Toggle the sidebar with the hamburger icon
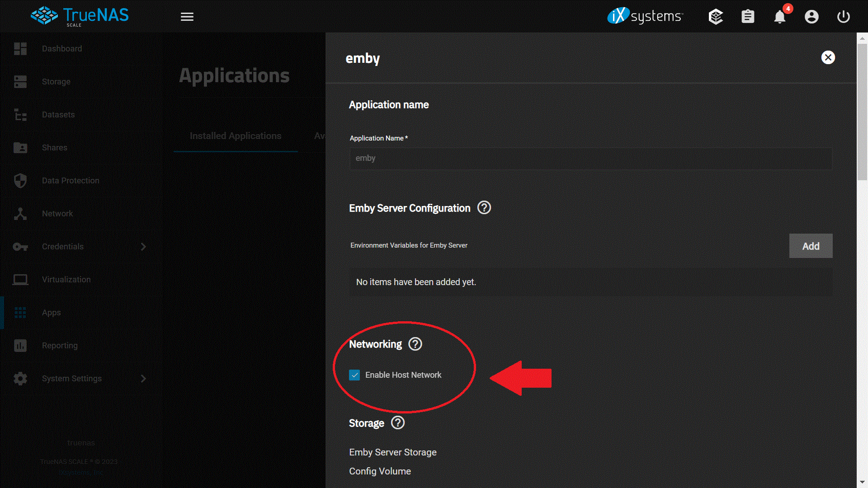Image resolution: width=868 pixels, height=488 pixels. [x=187, y=16]
